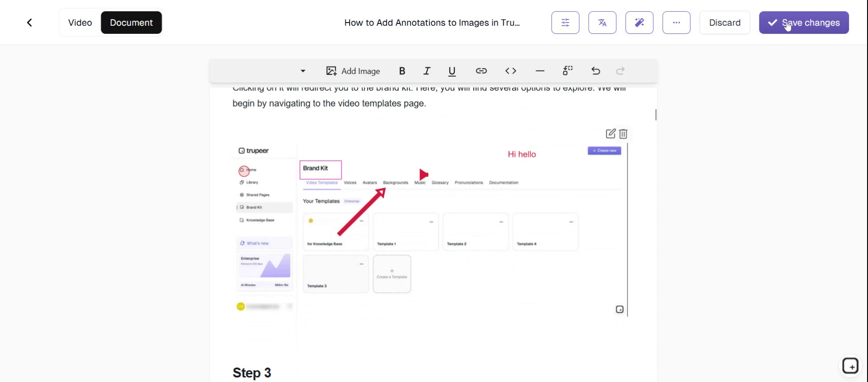868x382 pixels.
Task: Toggle italic formatting
Action: [426, 71]
